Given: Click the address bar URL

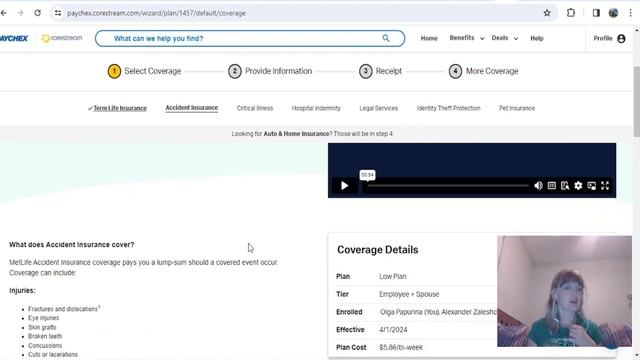Looking at the screenshot, I should [x=156, y=13].
